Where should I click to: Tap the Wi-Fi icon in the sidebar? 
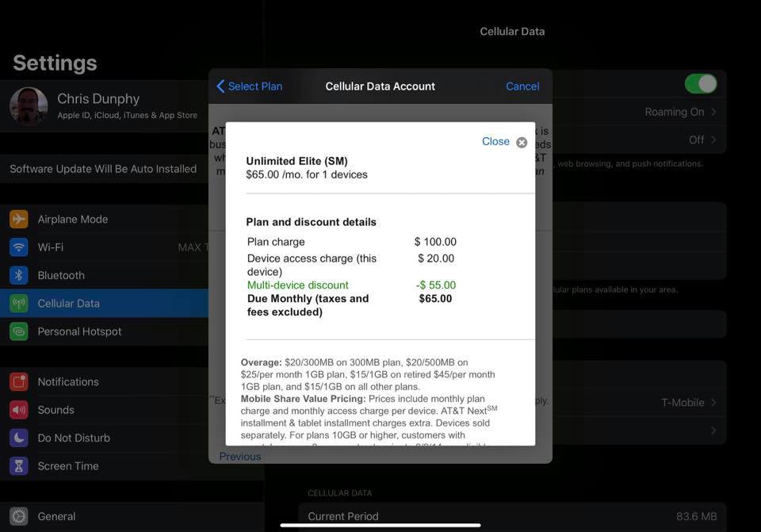click(x=18, y=247)
